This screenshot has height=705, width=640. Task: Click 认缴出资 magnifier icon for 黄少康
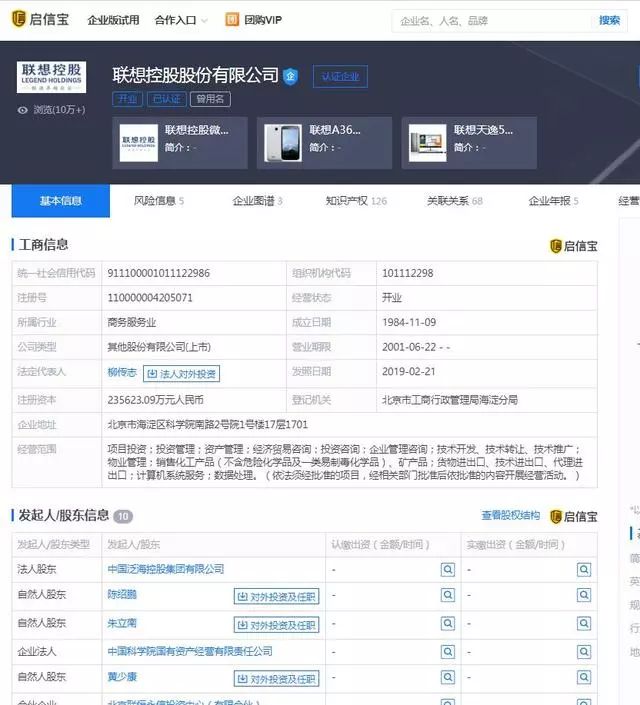448,677
